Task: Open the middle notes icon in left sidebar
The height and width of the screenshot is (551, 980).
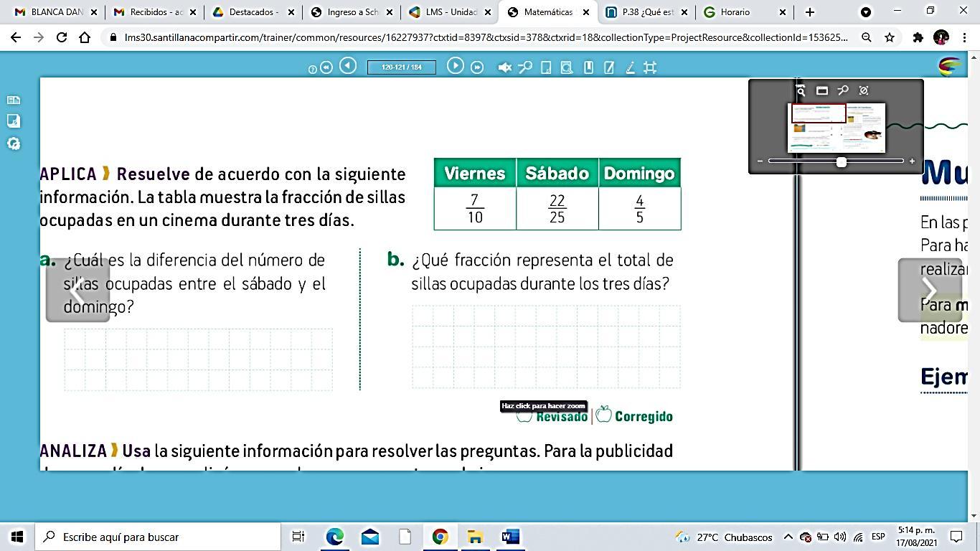Action: [x=13, y=121]
